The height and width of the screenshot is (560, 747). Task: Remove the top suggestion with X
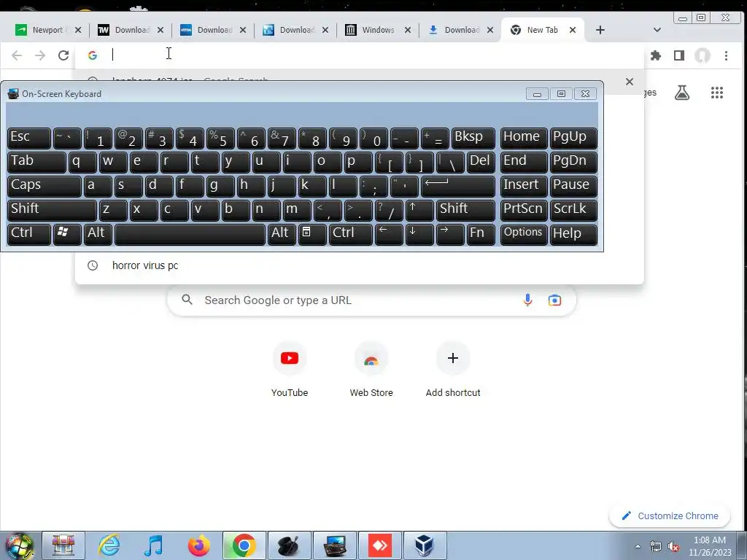tap(630, 82)
